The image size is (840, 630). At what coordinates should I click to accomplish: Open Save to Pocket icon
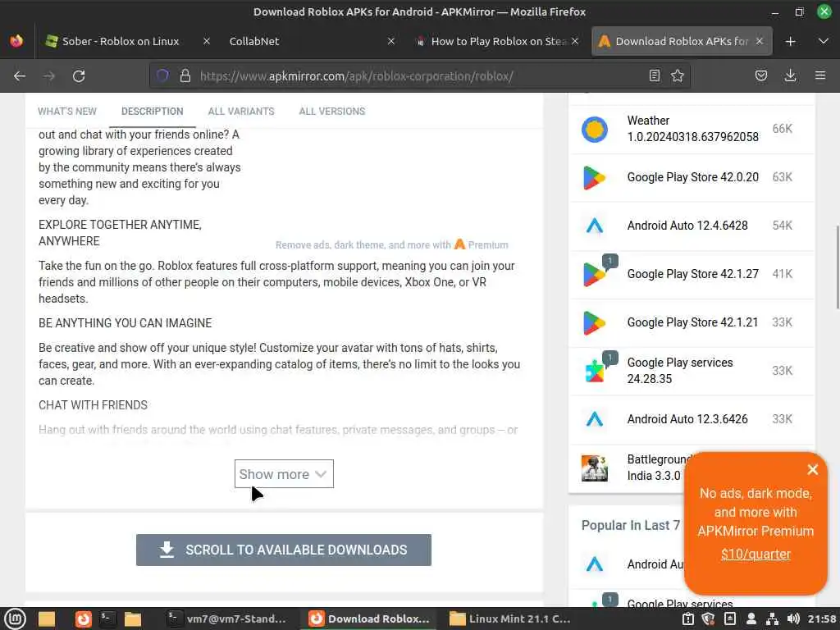click(760, 75)
